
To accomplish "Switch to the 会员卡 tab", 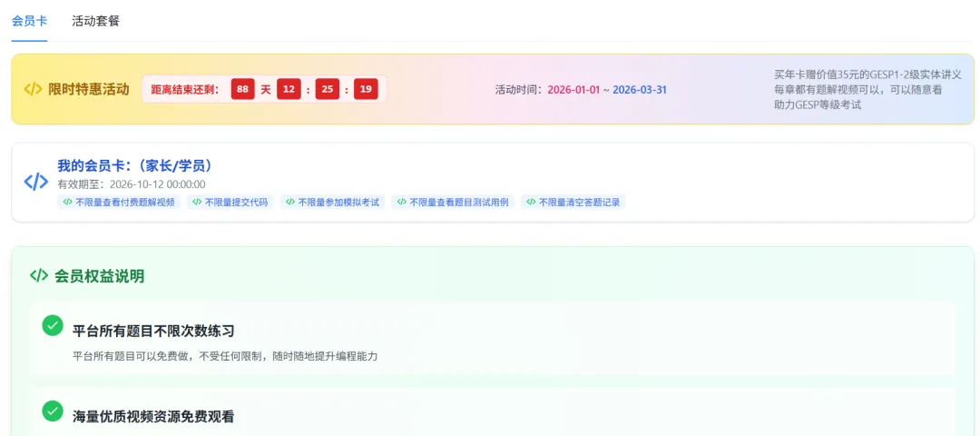I will (x=29, y=21).
